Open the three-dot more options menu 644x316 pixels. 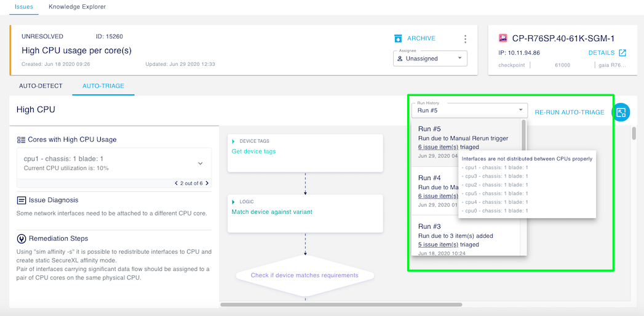pos(465,39)
